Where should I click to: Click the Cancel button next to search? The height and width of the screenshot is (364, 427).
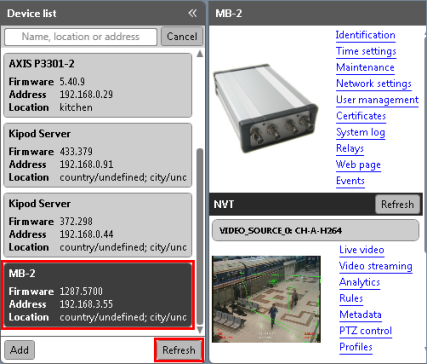point(182,36)
